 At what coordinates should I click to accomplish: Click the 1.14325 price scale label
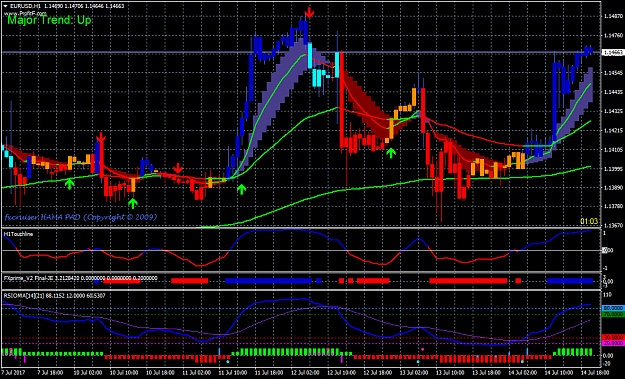pos(613,111)
